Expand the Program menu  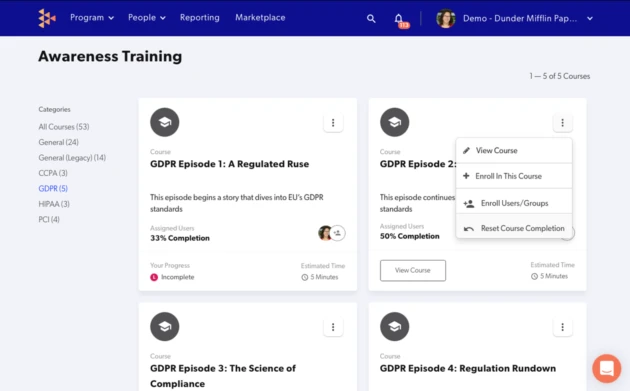click(x=92, y=18)
